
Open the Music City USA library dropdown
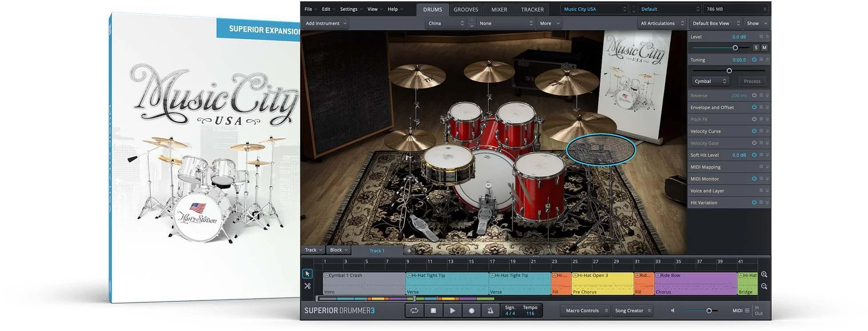tap(594, 9)
